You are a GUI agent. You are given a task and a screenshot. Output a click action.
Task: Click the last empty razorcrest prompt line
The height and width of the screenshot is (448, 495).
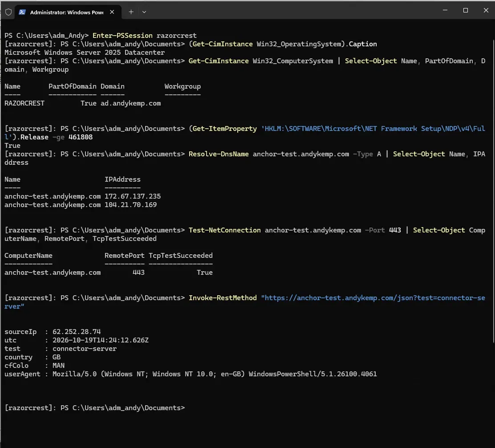(95, 408)
